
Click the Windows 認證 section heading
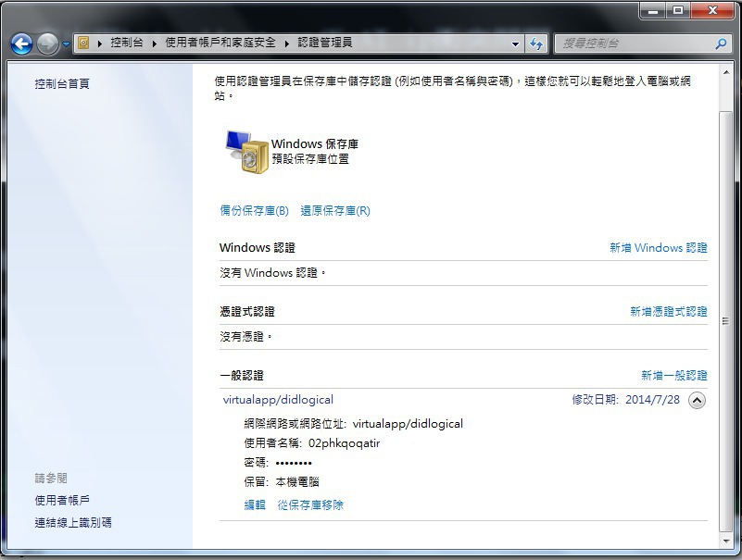point(258,248)
